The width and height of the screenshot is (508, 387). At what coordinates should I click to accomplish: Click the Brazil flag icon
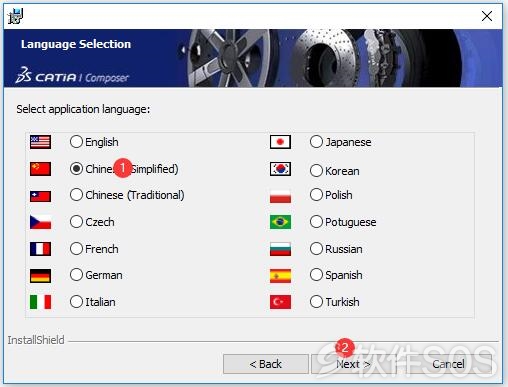[x=280, y=222]
